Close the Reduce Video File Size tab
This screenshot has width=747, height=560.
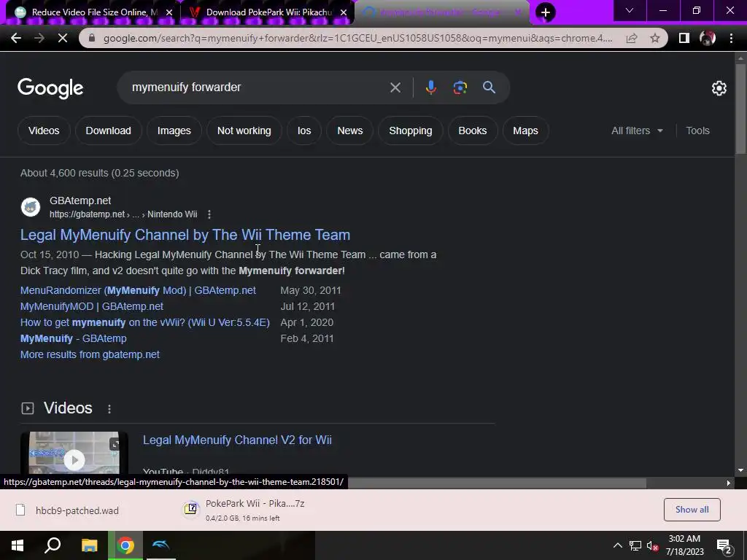click(x=169, y=12)
